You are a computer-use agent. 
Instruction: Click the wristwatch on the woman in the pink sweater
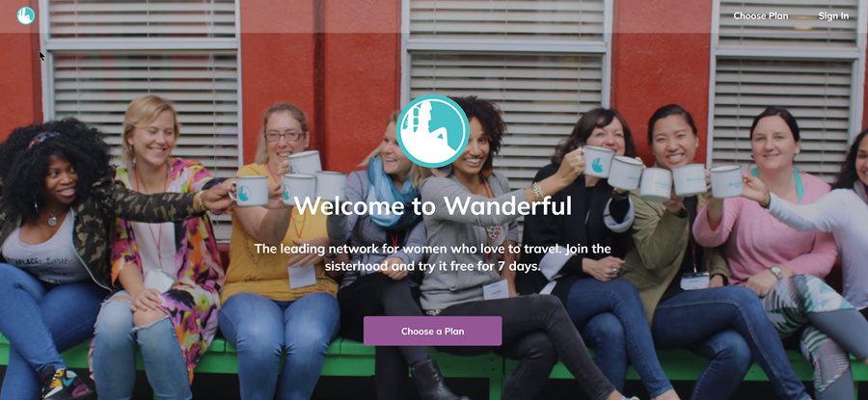pos(775,272)
